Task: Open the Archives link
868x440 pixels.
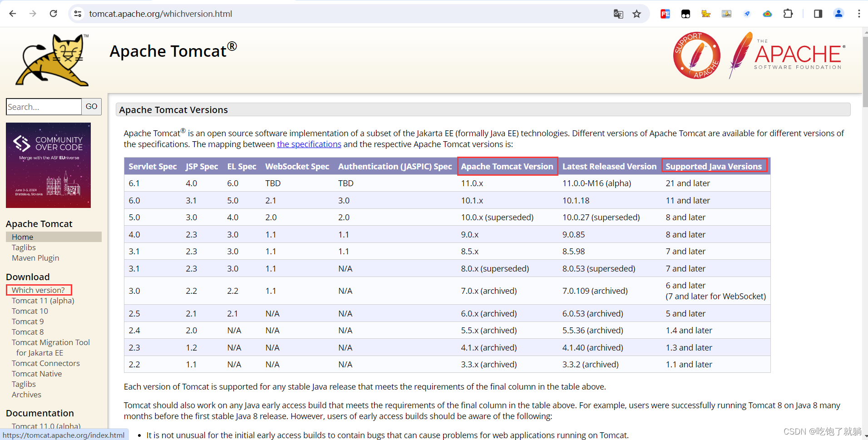Action: pos(26,395)
